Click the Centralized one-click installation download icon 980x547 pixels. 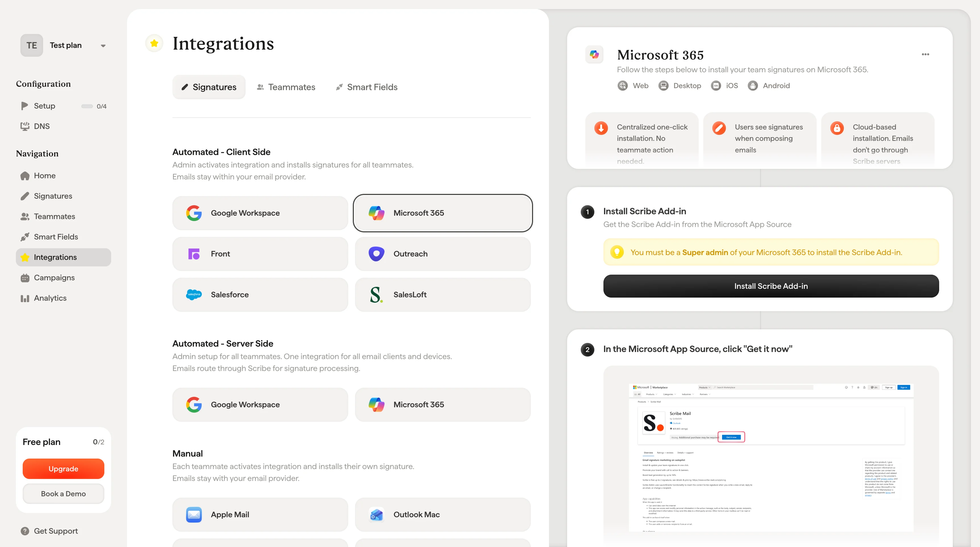(601, 128)
